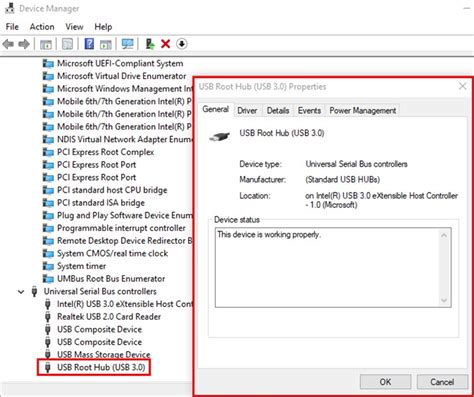Click the Back arrow toolbar icon
Screen dimensions: 474x397
coord(8,44)
